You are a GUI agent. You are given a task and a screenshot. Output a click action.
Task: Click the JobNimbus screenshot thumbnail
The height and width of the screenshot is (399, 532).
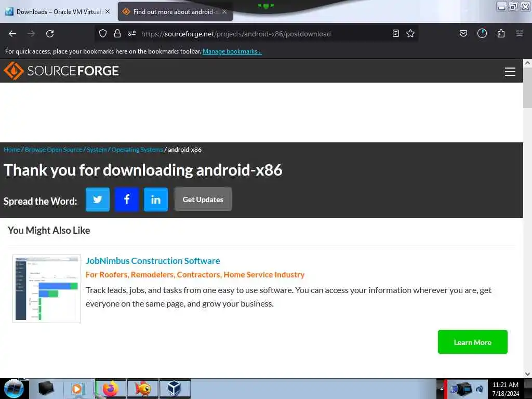pos(47,289)
